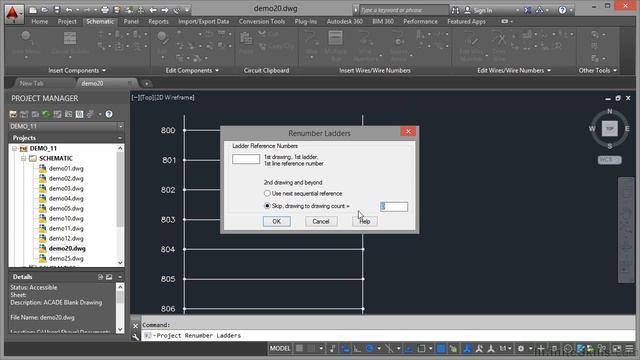Click the demo20.dwg file icon in tree

pyautogui.click(x=42, y=248)
